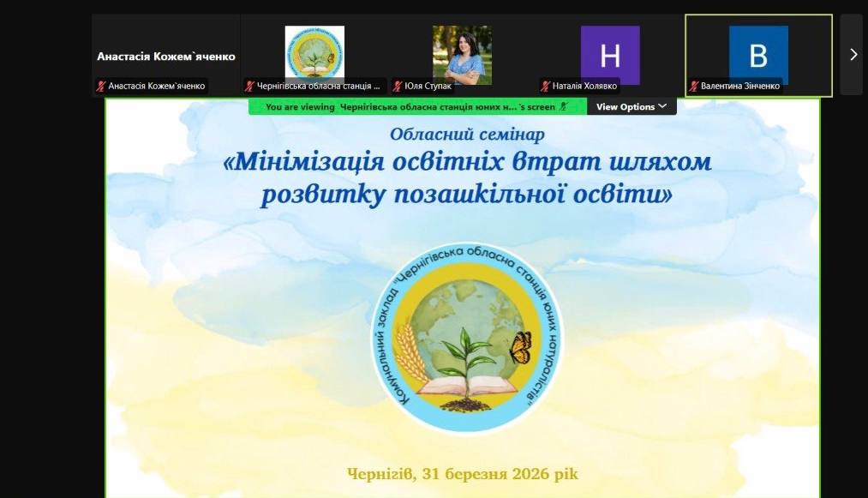The image size is (868, 498).
Task: Select the purple Н avatar tile
Action: (610, 55)
